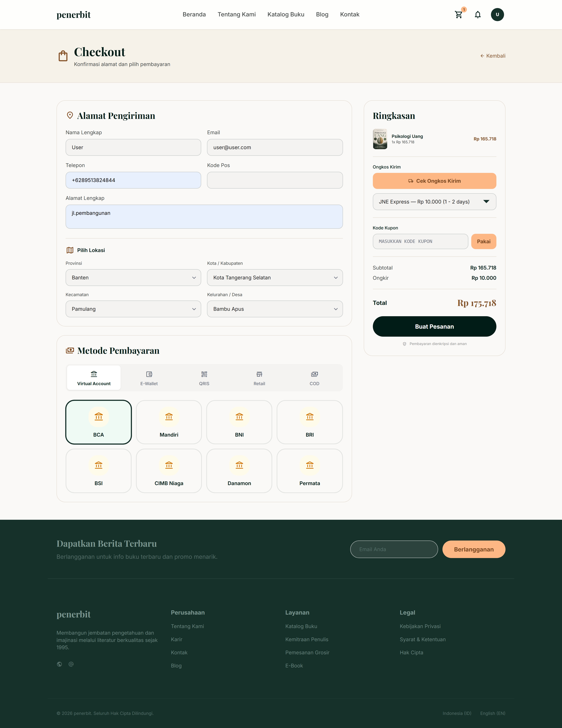Focus the Nama Lengkap field
The height and width of the screenshot is (728, 562).
[x=133, y=147]
